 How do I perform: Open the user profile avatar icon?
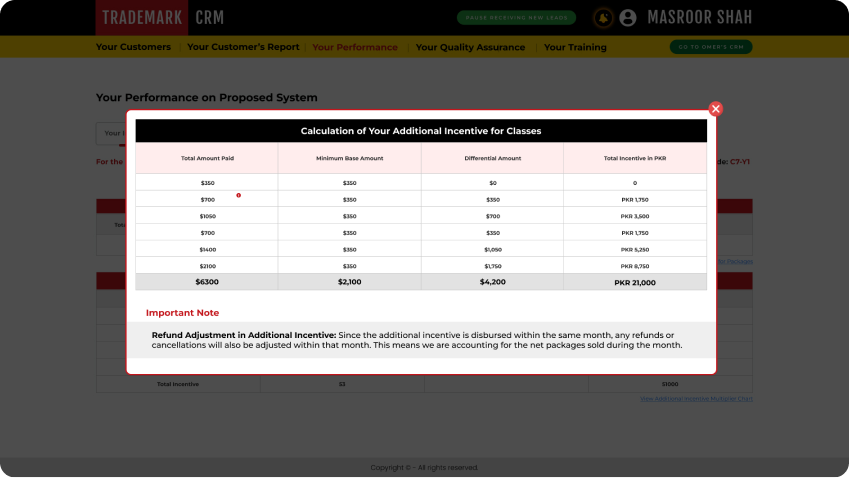coord(628,18)
